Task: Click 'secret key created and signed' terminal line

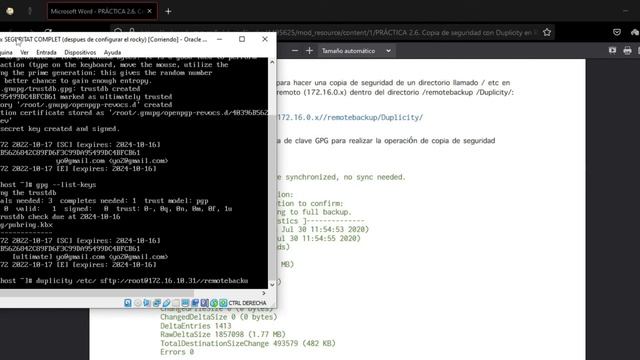Action: pos(60,129)
